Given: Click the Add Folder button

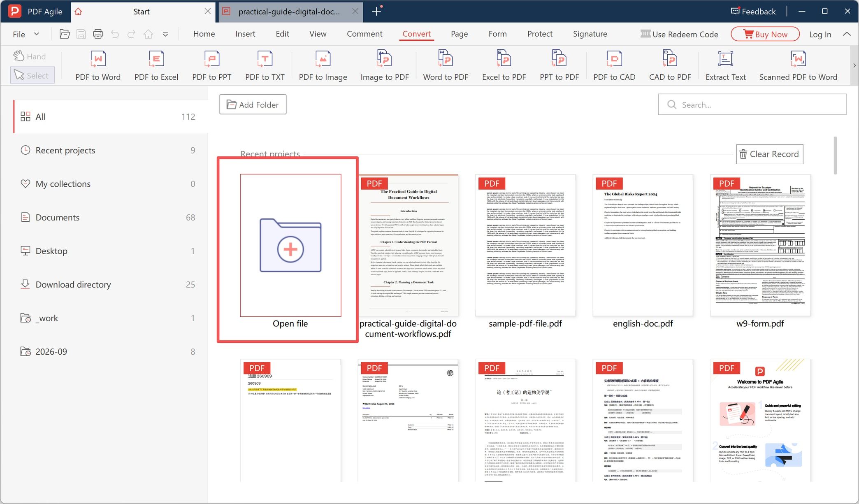Looking at the screenshot, I should pyautogui.click(x=253, y=105).
